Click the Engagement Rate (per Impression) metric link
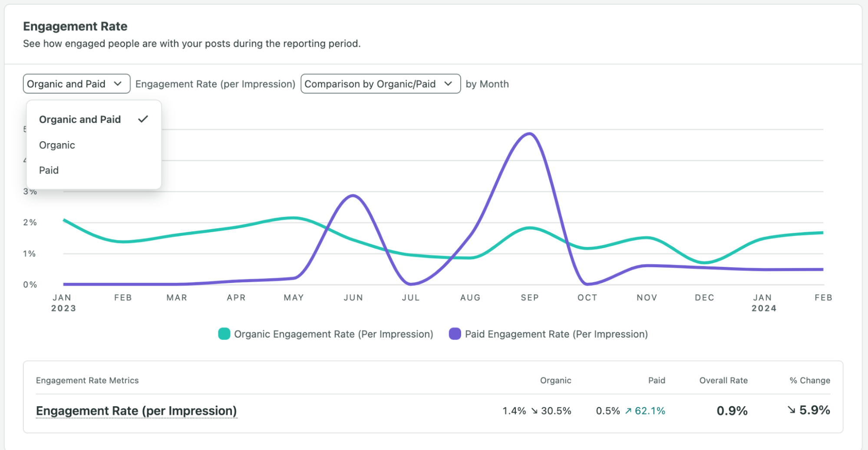This screenshot has width=868, height=450. point(136,411)
